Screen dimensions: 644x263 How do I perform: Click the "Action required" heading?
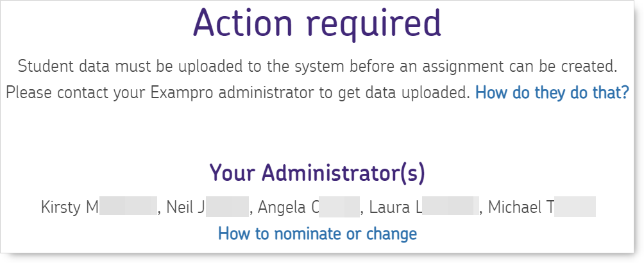tap(317, 24)
